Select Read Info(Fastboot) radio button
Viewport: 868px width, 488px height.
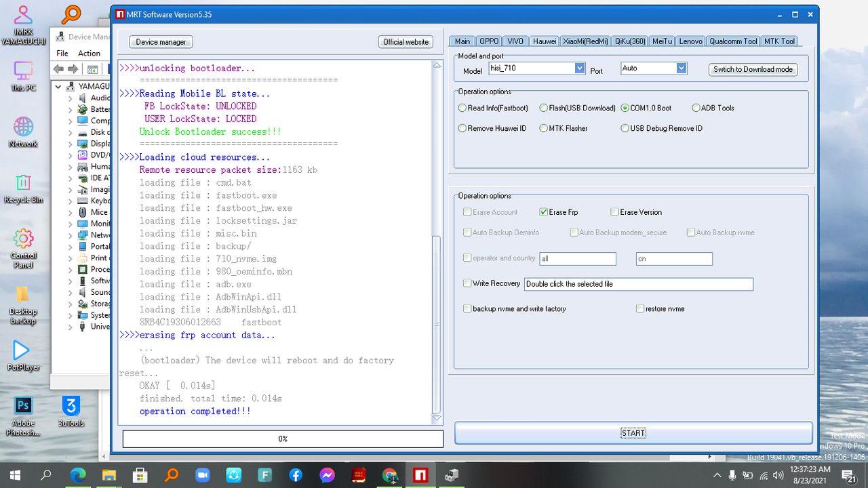(x=493, y=108)
